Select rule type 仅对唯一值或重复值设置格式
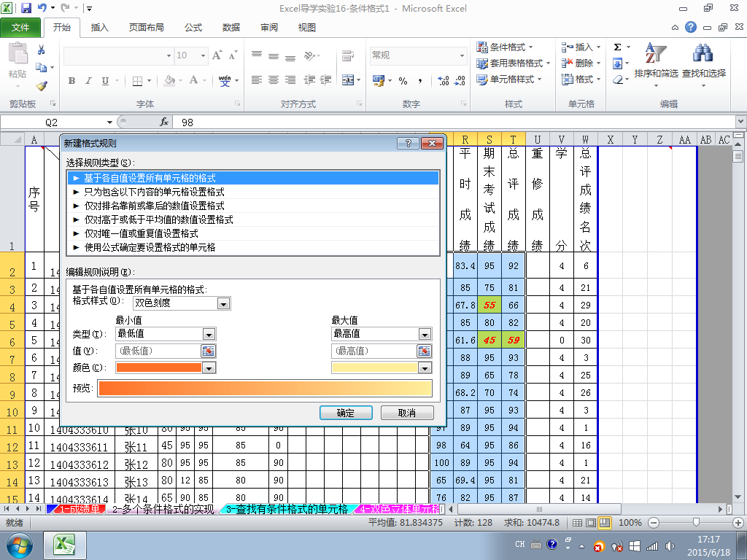The height and width of the screenshot is (560, 747). 253,233
